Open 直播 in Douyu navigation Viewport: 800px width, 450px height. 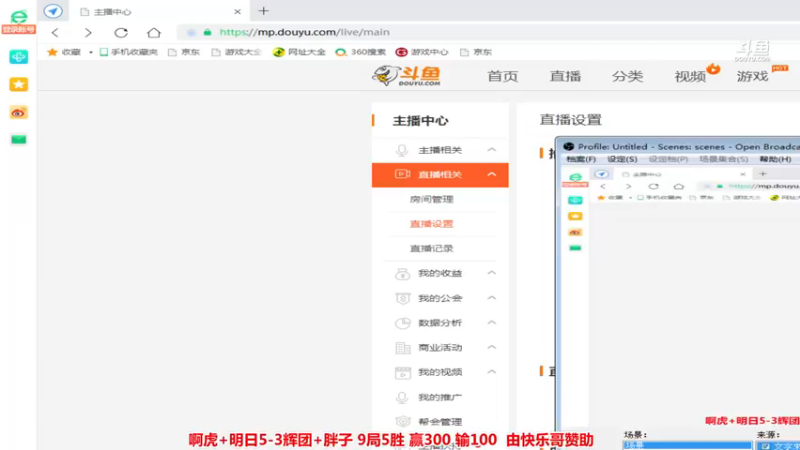coord(565,77)
